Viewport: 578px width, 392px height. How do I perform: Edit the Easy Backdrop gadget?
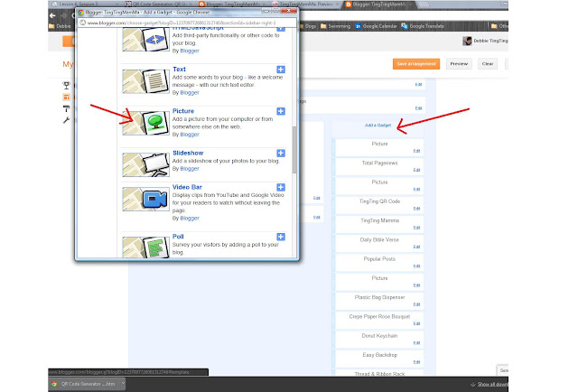416,362
